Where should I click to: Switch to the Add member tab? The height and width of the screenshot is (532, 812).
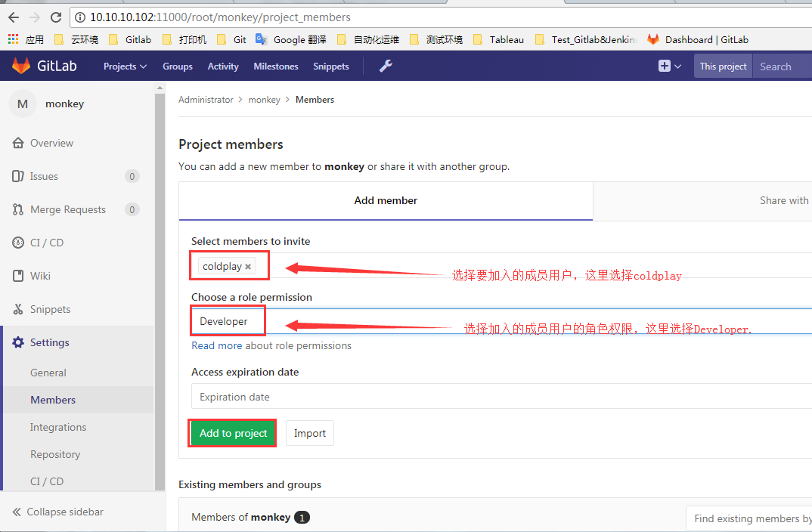(x=386, y=201)
